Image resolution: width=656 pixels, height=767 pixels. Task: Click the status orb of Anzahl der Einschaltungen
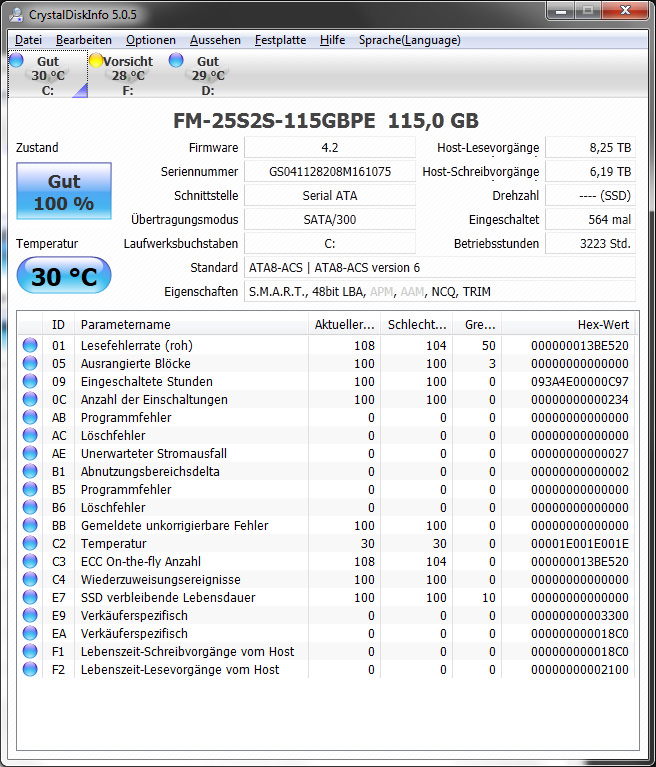30,399
